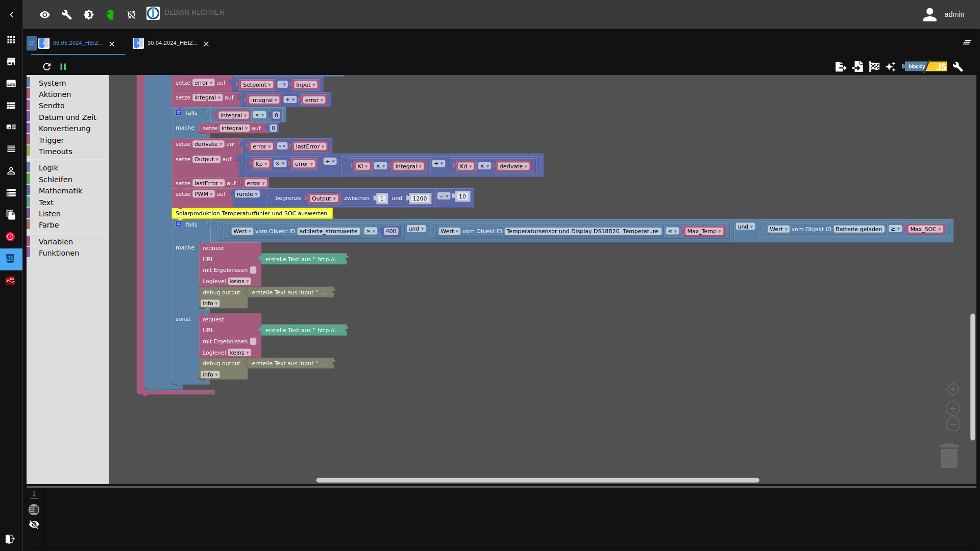This screenshot has width=980, height=551.
Task: Click the 400 value number field
Action: tap(391, 232)
